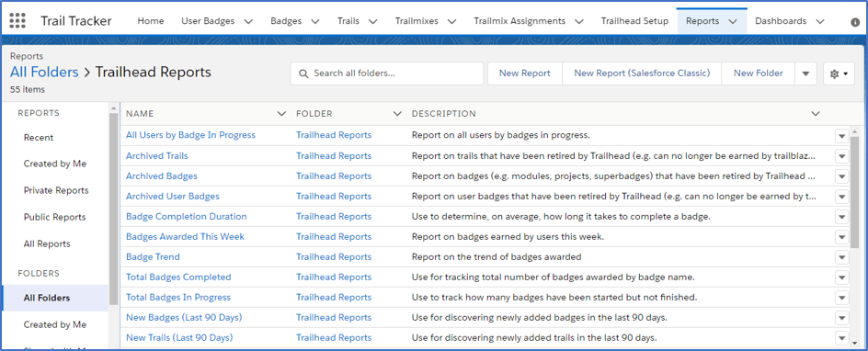Click the gear settings icon beside New Folder

[x=839, y=74]
